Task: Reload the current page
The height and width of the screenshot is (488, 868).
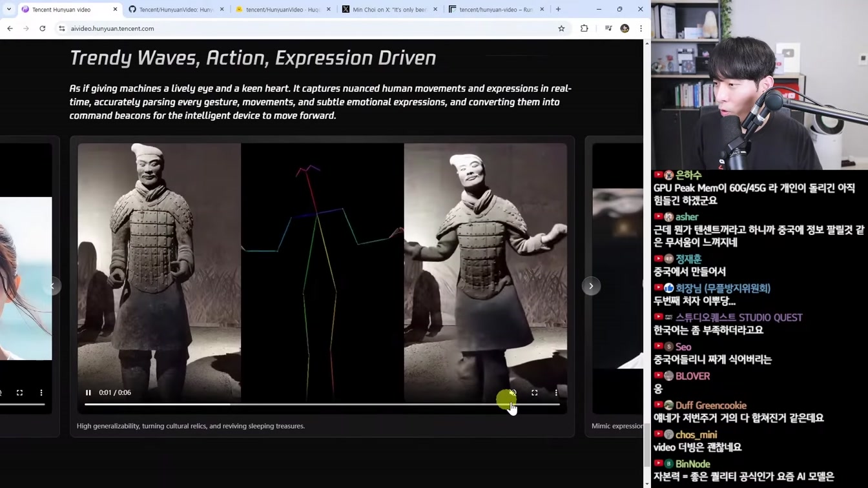Action: point(43,28)
